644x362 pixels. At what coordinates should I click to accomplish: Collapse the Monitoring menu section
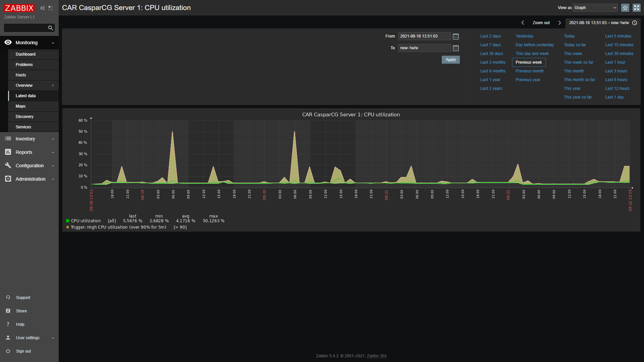click(x=53, y=43)
